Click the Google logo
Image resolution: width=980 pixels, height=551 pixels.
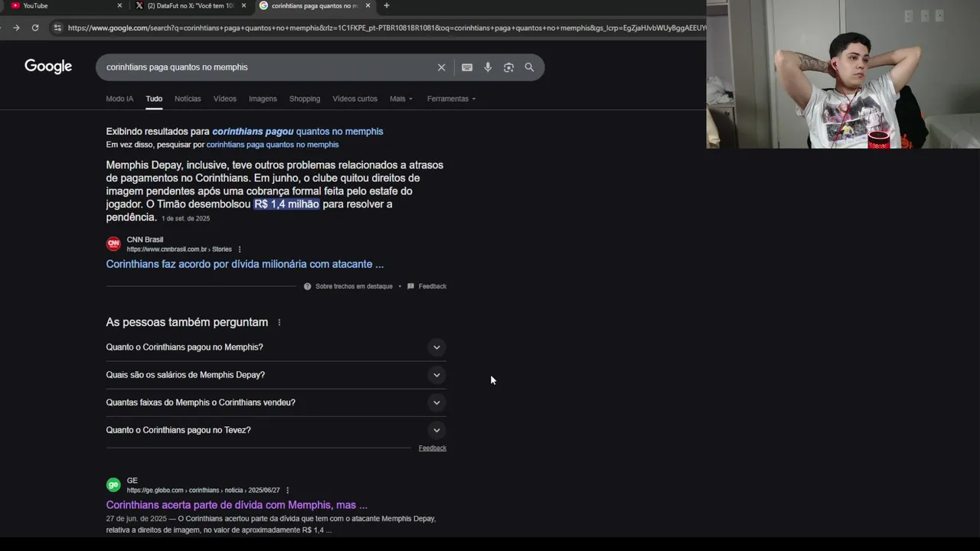coord(48,67)
